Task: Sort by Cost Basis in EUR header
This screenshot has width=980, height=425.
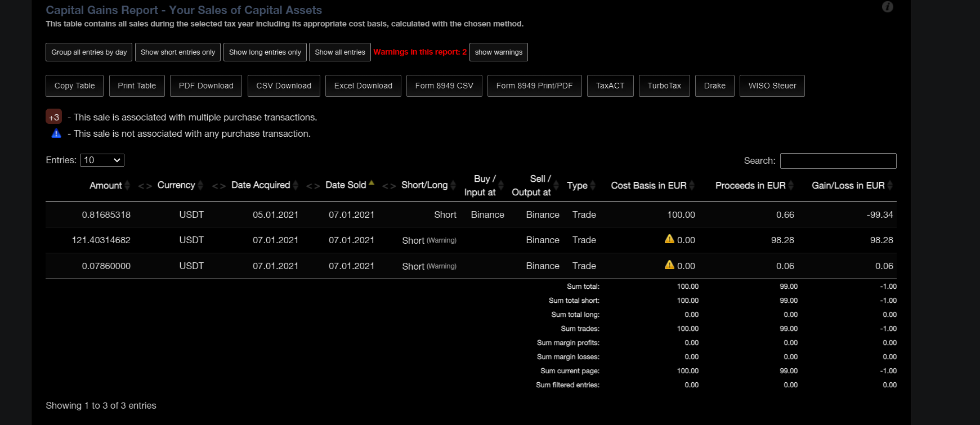Action: (x=648, y=185)
